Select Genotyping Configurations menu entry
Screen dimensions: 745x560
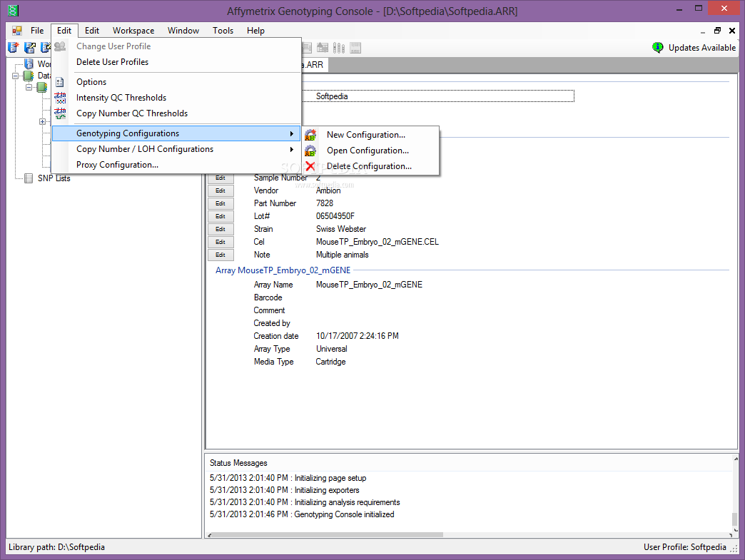(x=176, y=133)
